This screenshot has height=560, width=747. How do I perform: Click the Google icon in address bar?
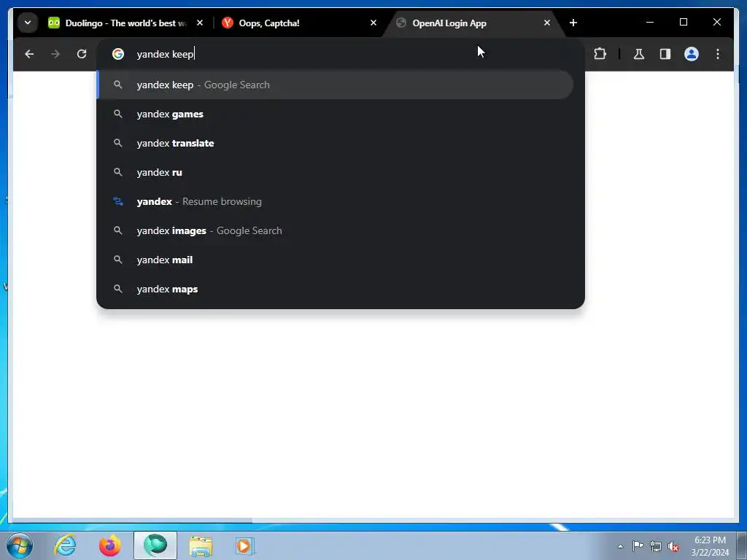[118, 54]
